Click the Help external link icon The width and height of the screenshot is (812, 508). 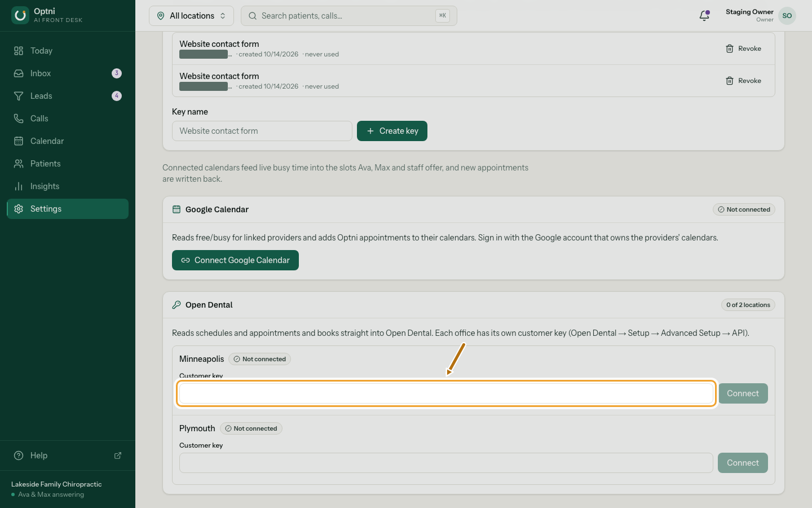(x=118, y=456)
